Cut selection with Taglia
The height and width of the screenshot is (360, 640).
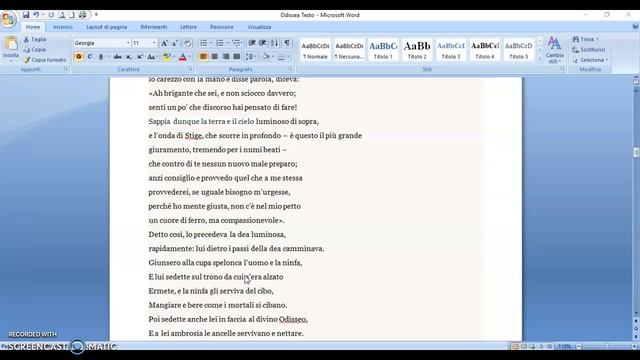(x=35, y=40)
